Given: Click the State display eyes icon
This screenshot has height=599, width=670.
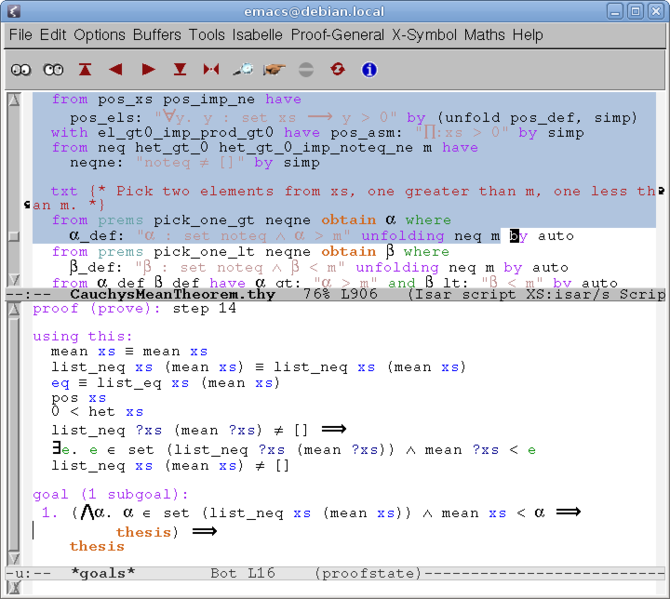Looking at the screenshot, I should tap(20, 70).
